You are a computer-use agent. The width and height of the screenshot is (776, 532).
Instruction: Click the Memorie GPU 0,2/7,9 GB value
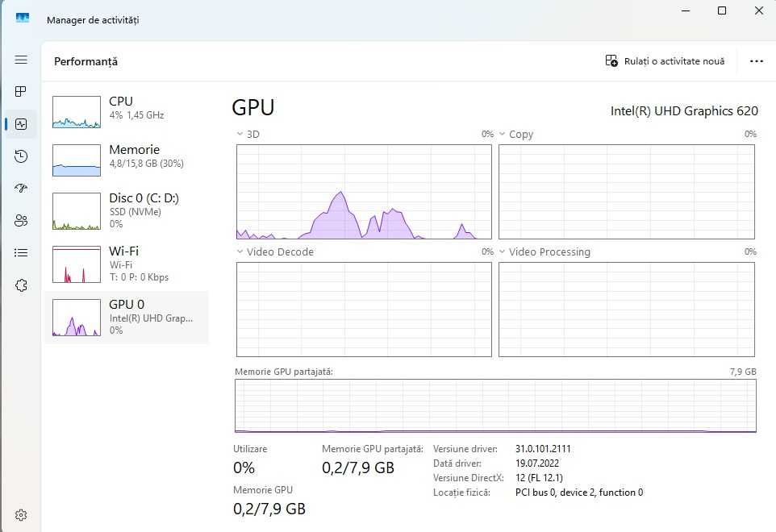[x=269, y=509]
